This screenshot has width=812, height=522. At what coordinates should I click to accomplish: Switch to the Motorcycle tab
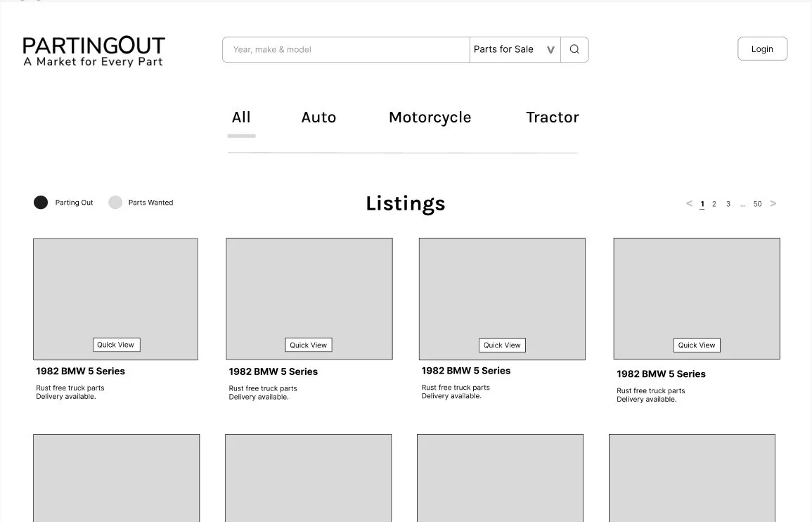430,117
